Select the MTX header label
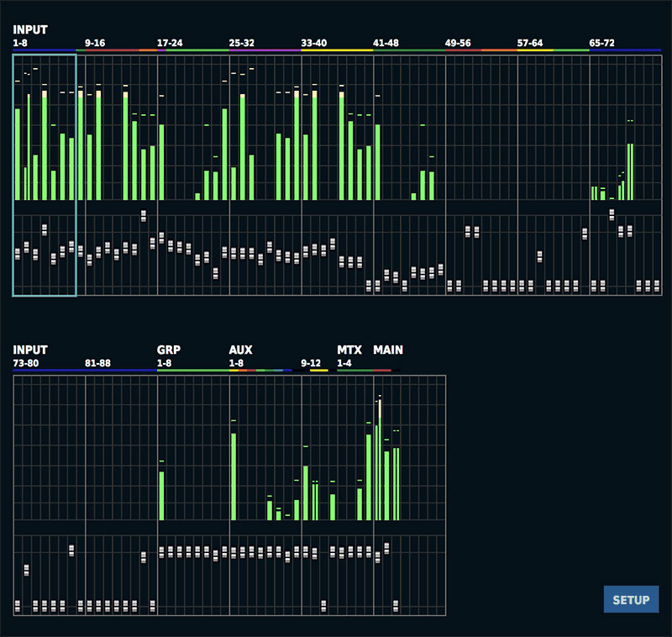Image resolution: width=672 pixels, height=637 pixels. [349, 350]
